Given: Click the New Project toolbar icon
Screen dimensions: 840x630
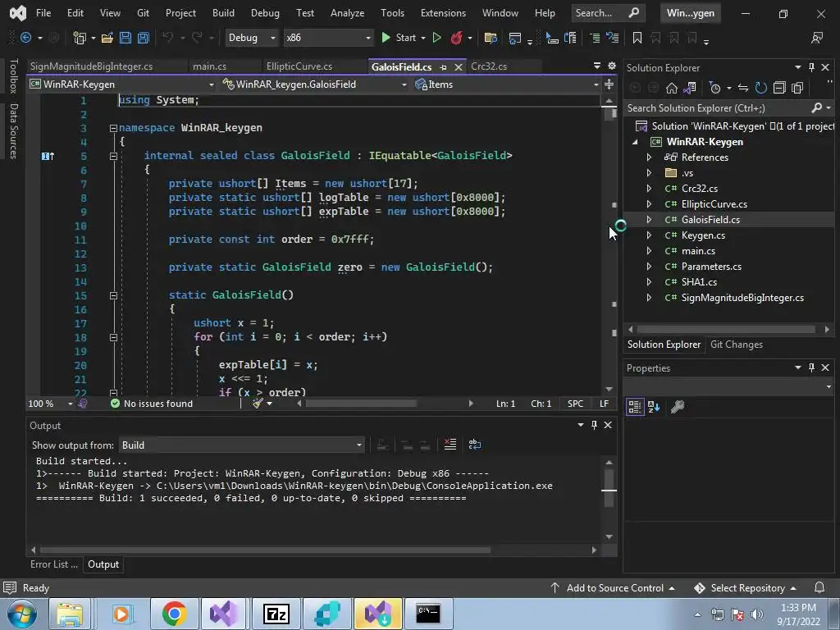Looking at the screenshot, I should [x=80, y=38].
